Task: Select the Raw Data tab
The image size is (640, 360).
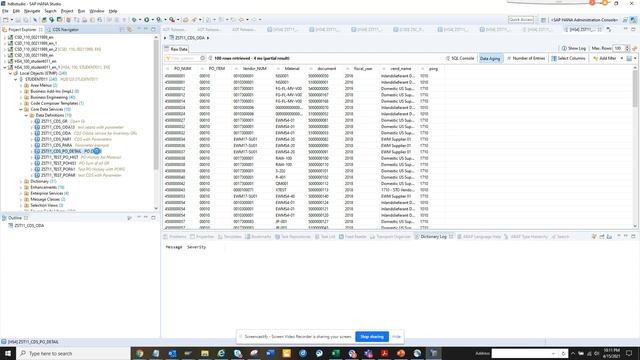Action: (x=176, y=49)
